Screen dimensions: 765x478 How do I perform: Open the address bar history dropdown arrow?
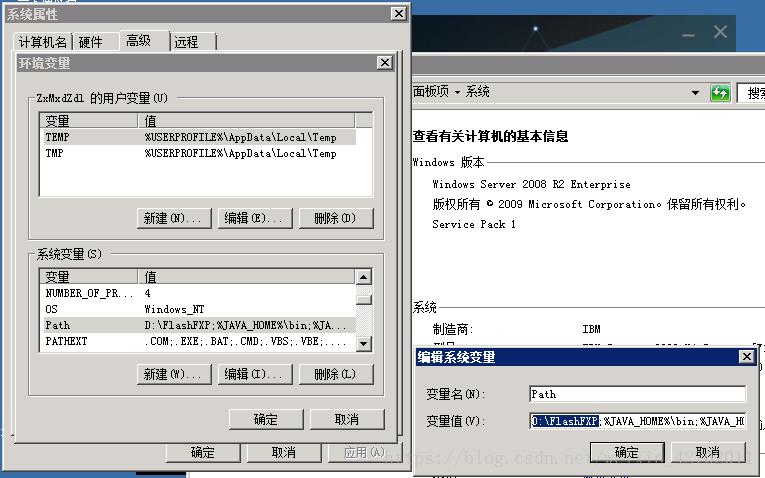coord(696,92)
